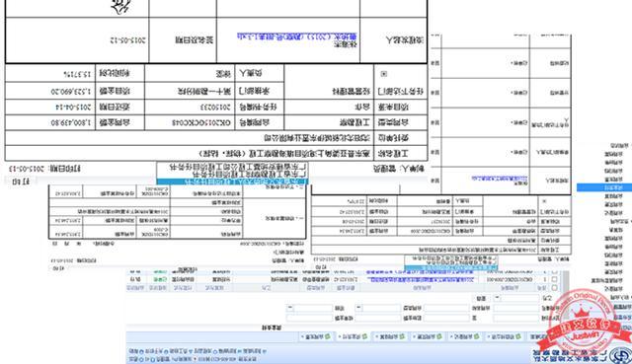This screenshot has width=632, height=364.
Task: Click the blue attachment link in 流程经办人 row
Action: (x=296, y=37)
